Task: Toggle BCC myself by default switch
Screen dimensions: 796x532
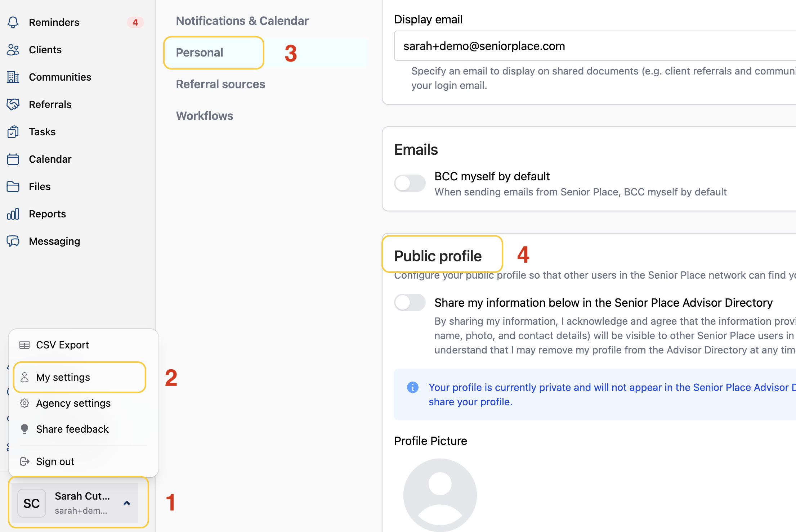Action: pos(410,183)
